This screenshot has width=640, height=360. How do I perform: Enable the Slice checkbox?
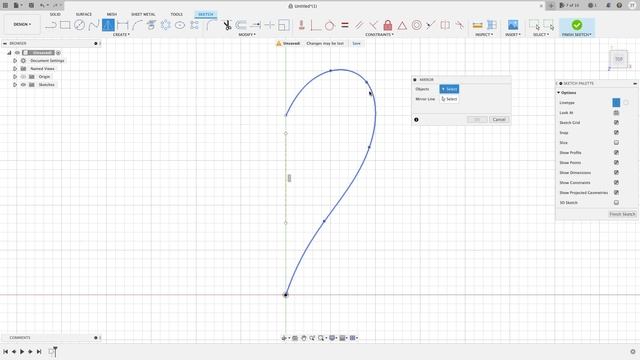(x=616, y=142)
